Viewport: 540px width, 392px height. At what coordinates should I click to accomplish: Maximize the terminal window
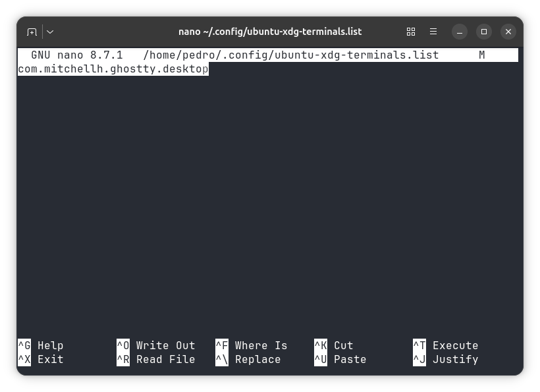484,32
